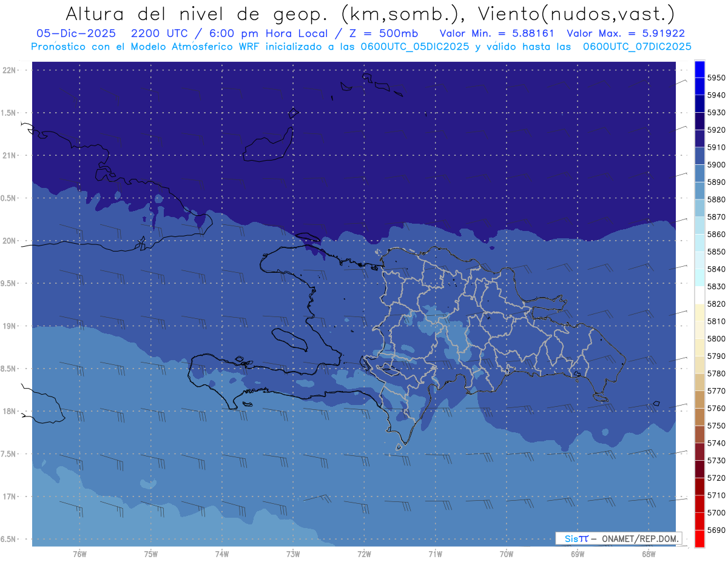Click the '8.5N' latitude label
The height and width of the screenshot is (562, 728).
tap(8, 369)
